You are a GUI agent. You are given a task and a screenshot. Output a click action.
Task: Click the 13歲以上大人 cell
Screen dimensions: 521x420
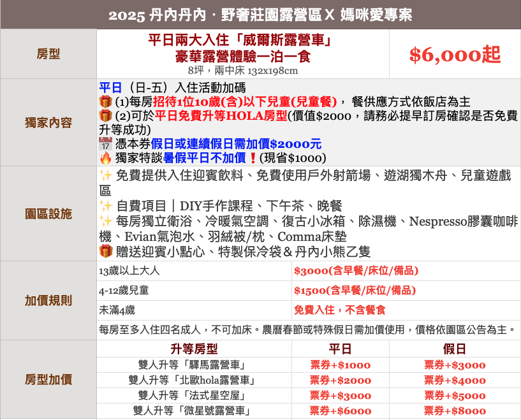tap(129, 271)
